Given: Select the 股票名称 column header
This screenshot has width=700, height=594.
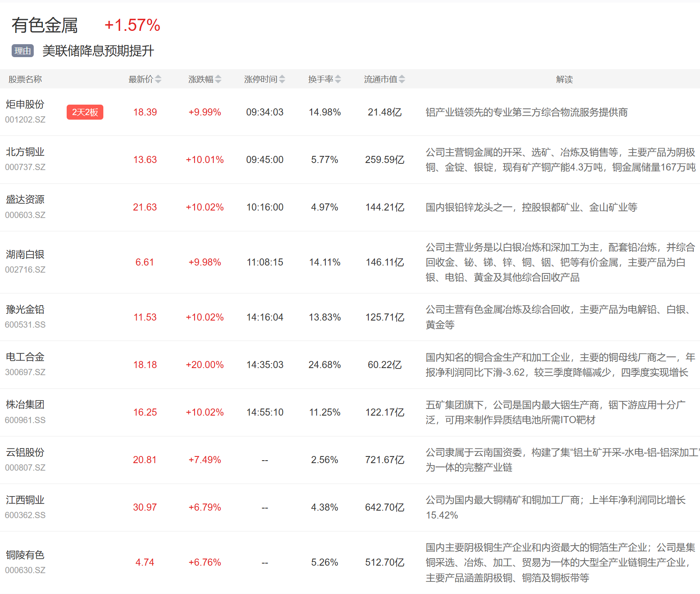Looking at the screenshot, I should (25, 79).
